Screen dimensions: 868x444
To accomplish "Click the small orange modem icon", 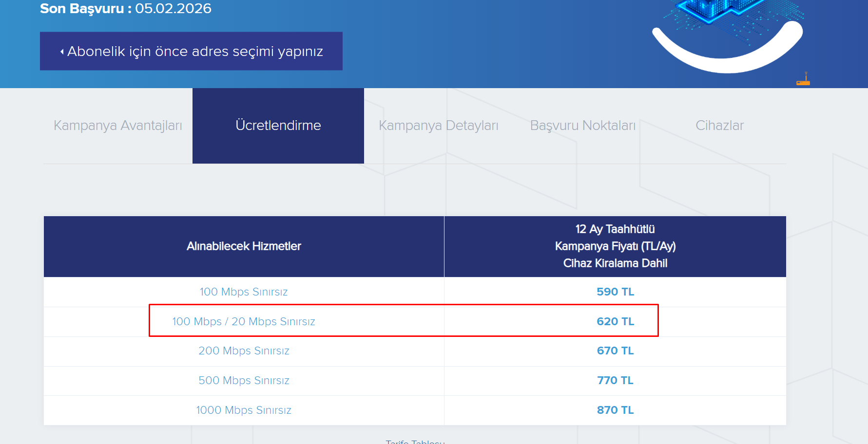I will pos(803,79).
